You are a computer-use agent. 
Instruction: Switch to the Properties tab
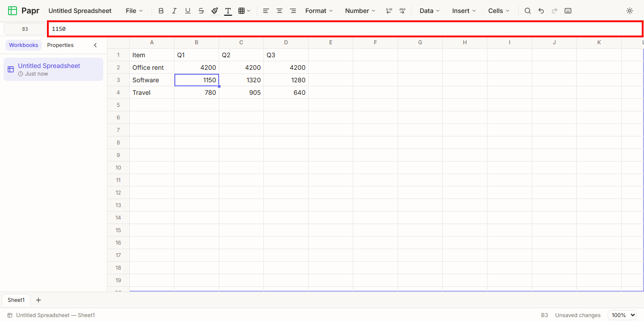click(x=60, y=45)
